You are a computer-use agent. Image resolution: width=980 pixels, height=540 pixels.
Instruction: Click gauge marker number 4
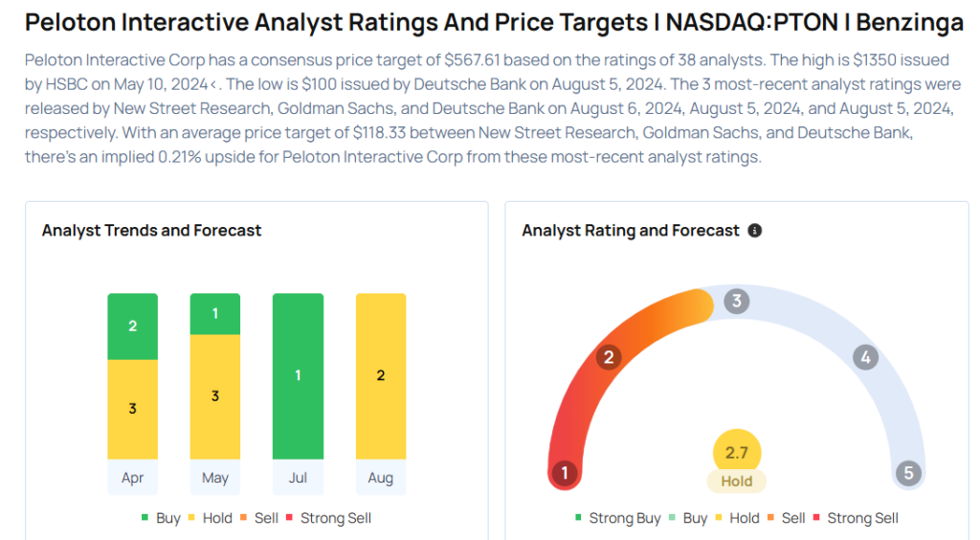(x=865, y=358)
